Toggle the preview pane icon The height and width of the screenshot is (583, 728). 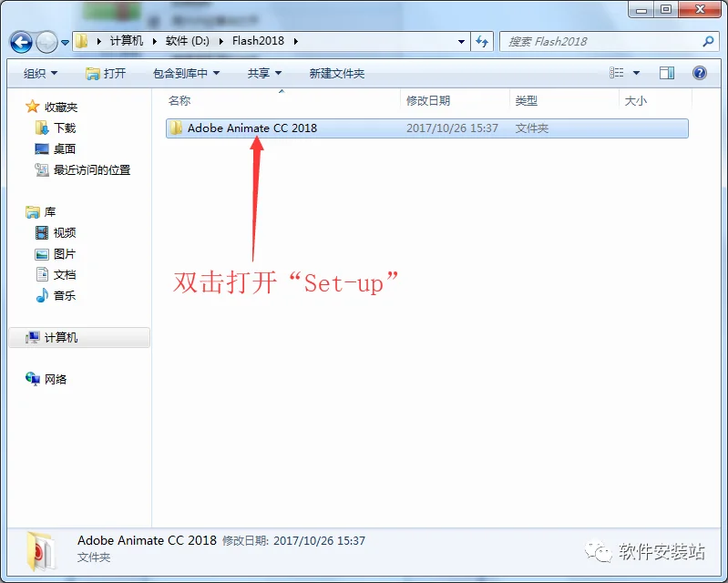tap(667, 72)
